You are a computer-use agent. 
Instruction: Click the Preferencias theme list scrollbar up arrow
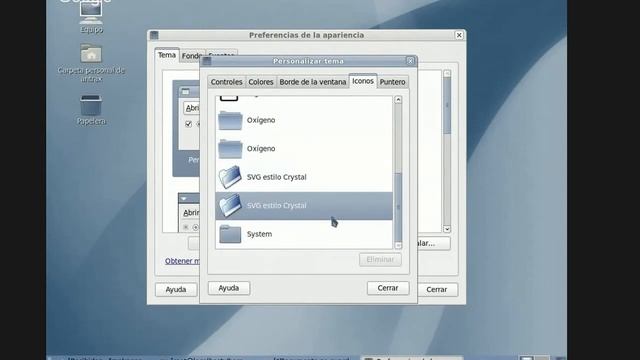447,73
